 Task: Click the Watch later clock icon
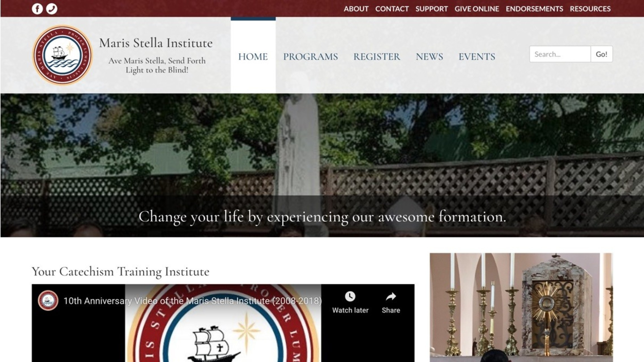[x=350, y=297]
